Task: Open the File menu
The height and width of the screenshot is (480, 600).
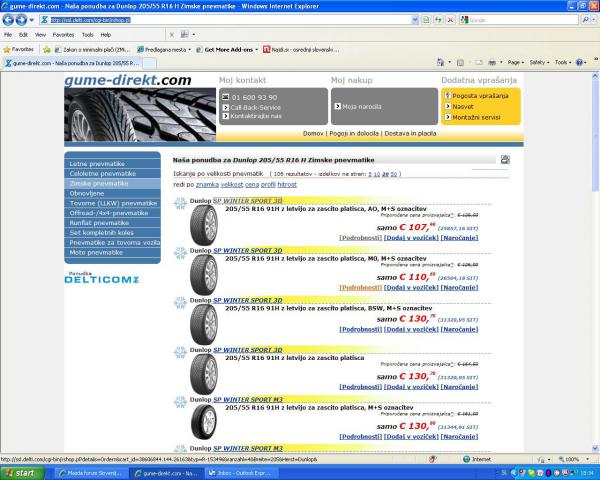Action: tap(8, 35)
